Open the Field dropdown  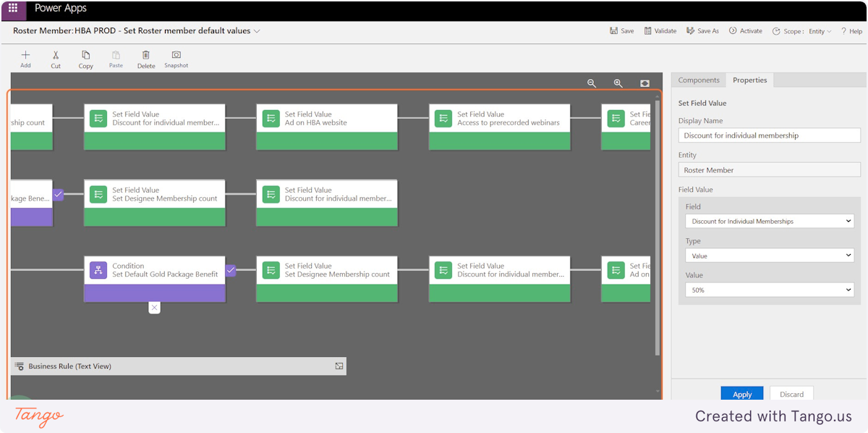tap(769, 222)
